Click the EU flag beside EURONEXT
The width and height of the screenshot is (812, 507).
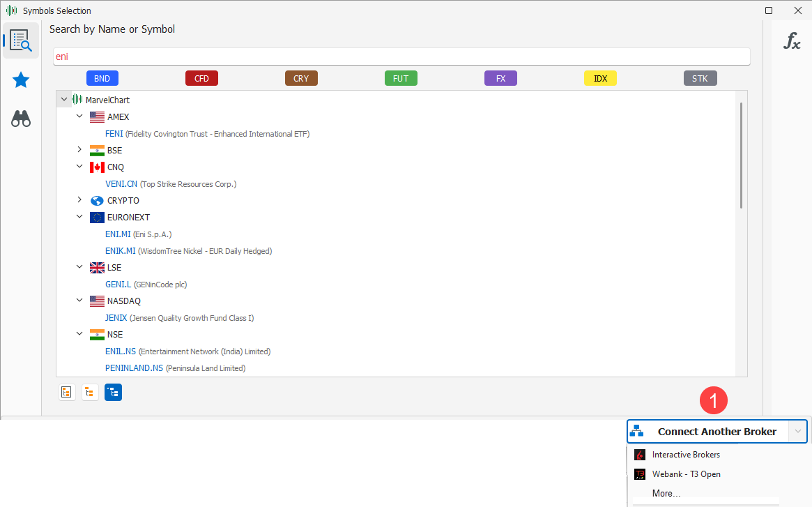click(97, 218)
